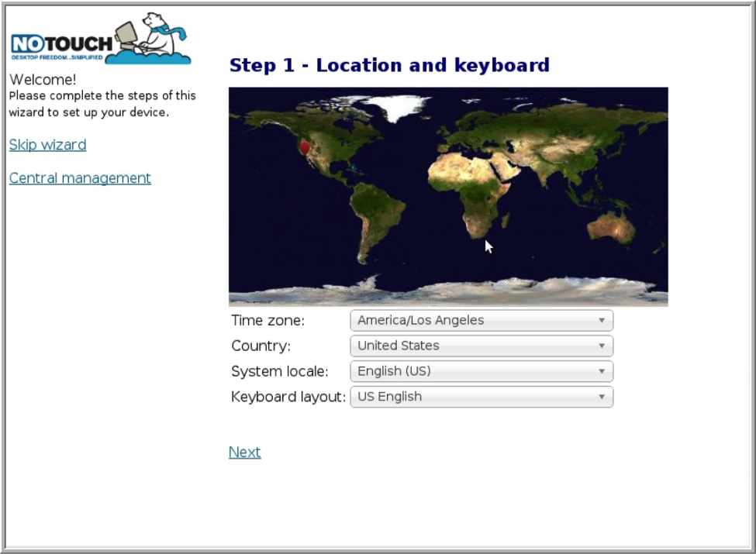Image resolution: width=756 pixels, height=554 pixels.
Task: Click Next to continue the wizard
Action: (245, 452)
